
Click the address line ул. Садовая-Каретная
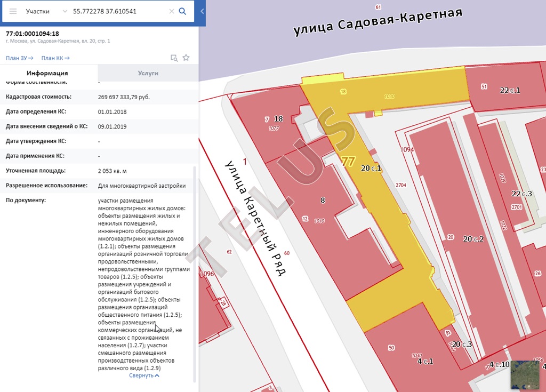[x=57, y=41]
